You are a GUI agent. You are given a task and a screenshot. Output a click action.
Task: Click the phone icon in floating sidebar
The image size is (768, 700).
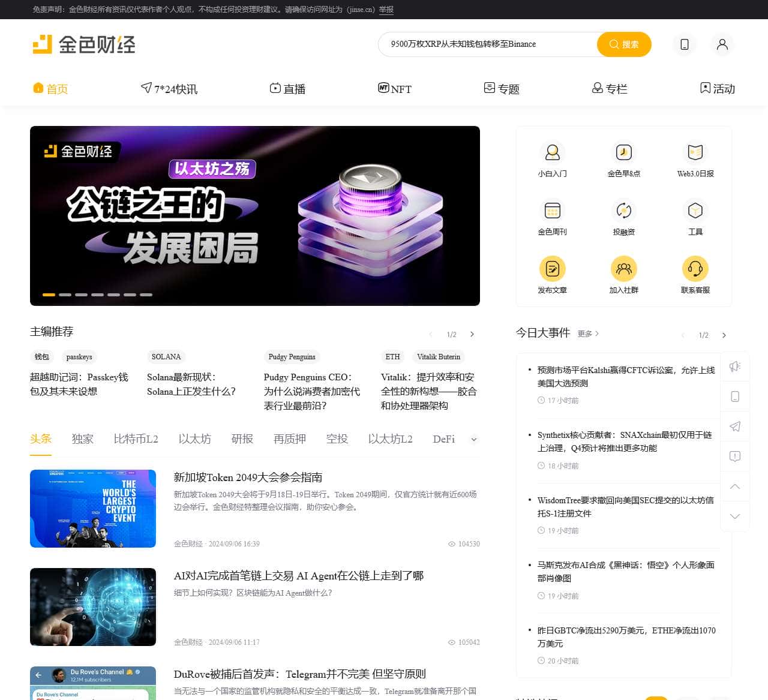735,396
